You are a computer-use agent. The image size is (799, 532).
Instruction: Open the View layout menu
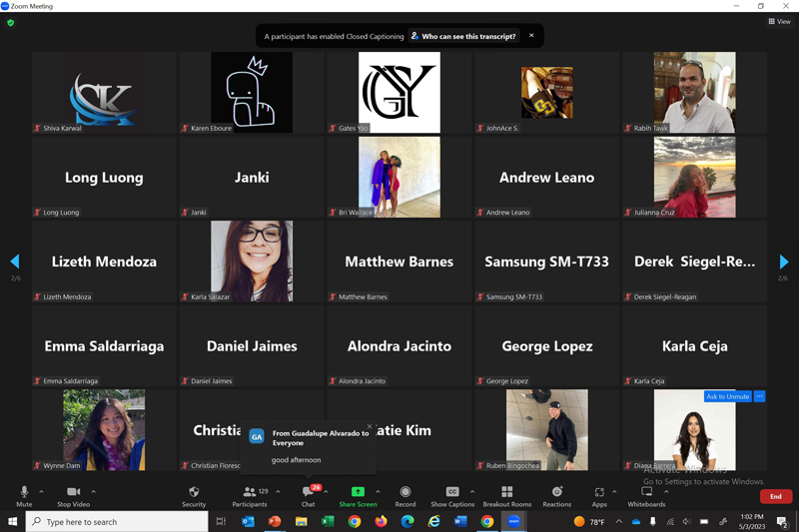779,21
